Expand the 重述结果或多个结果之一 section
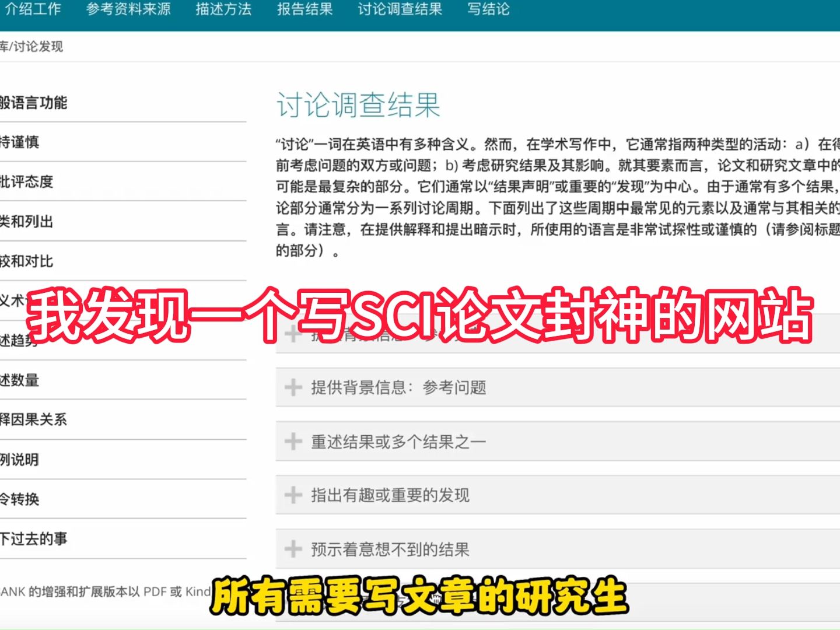Viewport: 840px width, 630px height. tap(558, 442)
